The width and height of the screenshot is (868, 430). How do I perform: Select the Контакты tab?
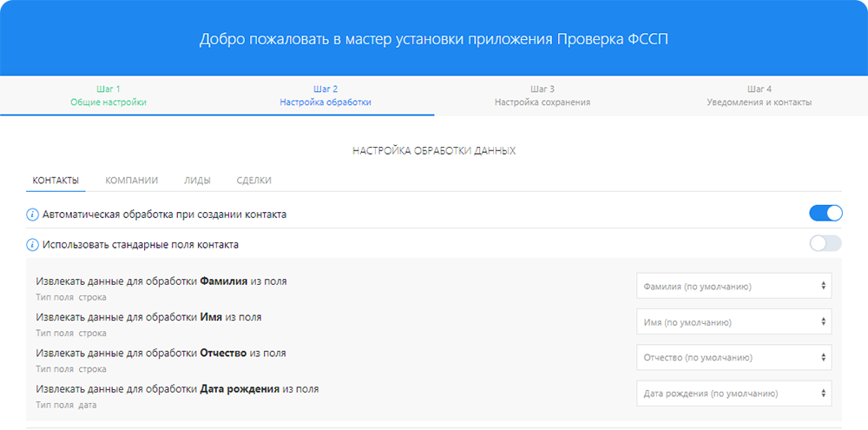click(56, 181)
